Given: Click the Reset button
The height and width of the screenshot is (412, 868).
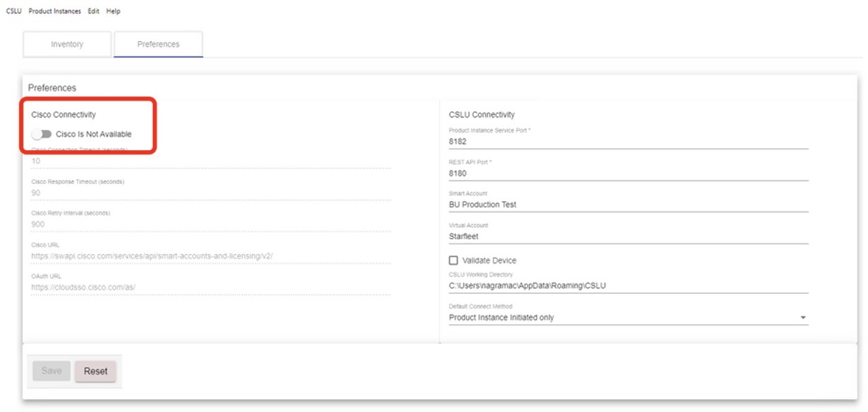Looking at the screenshot, I should (x=96, y=371).
